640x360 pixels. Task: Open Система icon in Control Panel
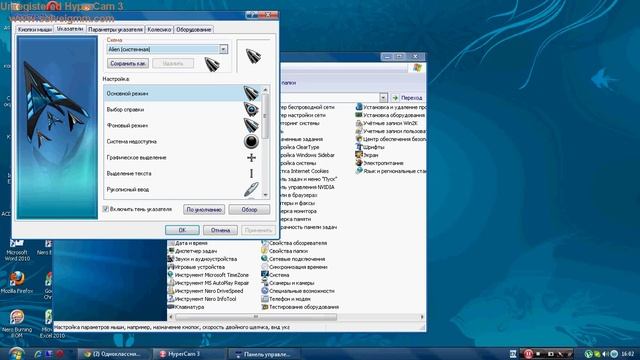point(264,275)
